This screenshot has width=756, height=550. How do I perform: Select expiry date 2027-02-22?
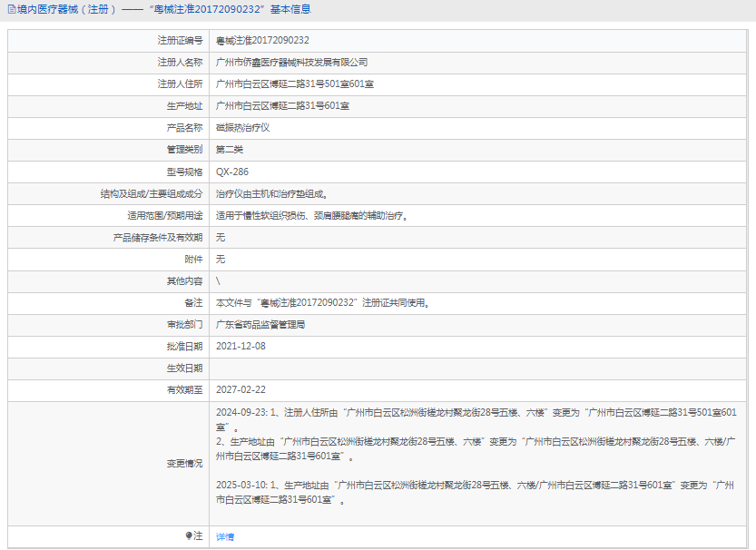click(x=241, y=389)
